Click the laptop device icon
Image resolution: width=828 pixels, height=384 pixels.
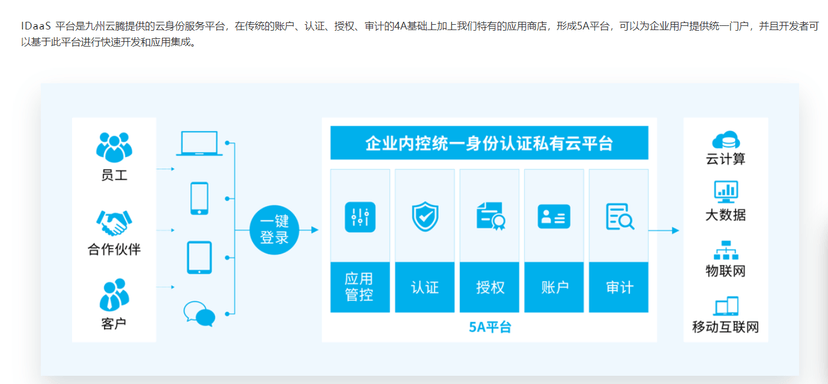pyautogui.click(x=199, y=143)
